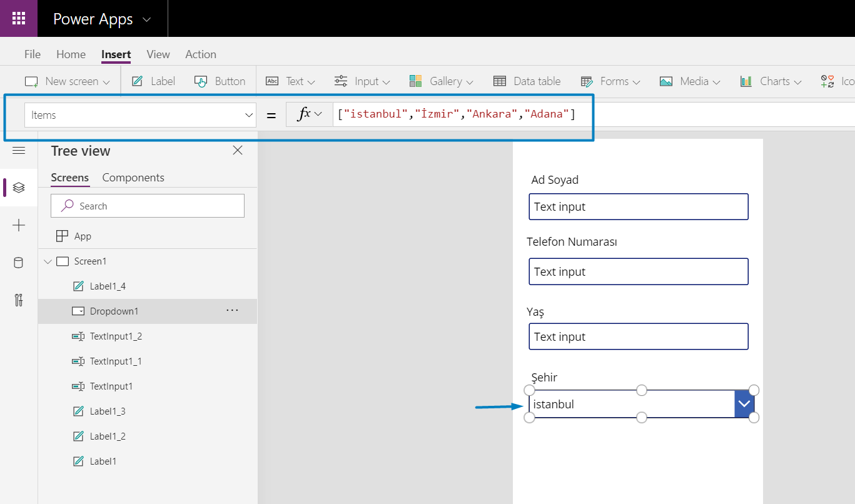Image resolution: width=855 pixels, height=504 pixels.
Task: Click the text input under Ad Soyad
Action: click(639, 206)
